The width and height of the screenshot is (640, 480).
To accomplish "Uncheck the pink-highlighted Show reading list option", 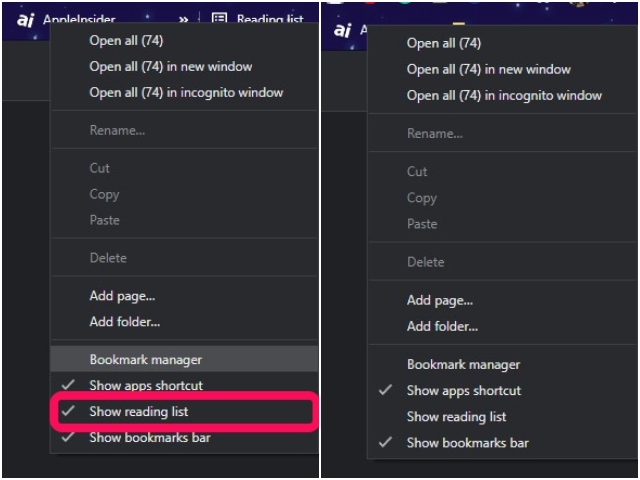I will coord(138,411).
